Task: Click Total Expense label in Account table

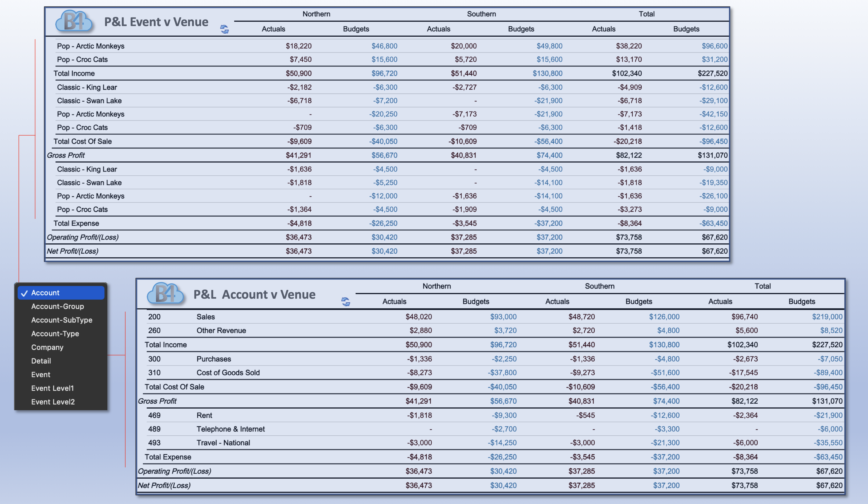Action: [168, 457]
